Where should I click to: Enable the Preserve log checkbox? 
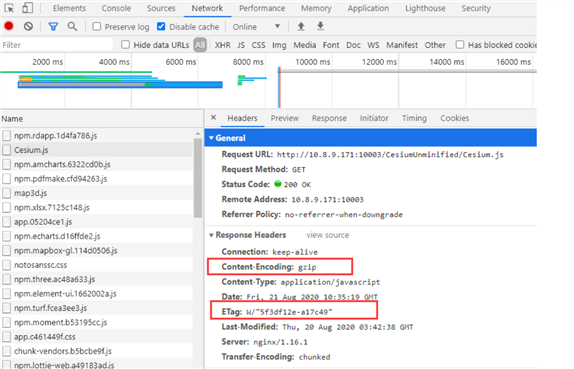pos(97,26)
